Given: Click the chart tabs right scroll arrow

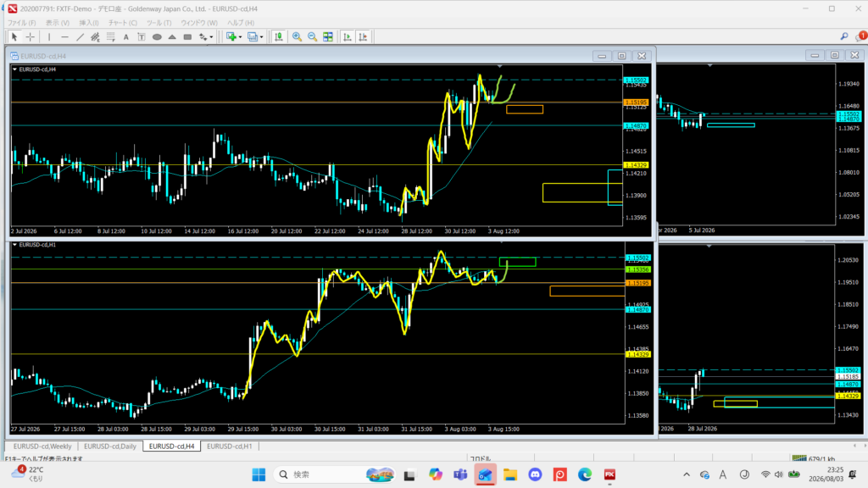Looking at the screenshot, I should pyautogui.click(x=864, y=446).
